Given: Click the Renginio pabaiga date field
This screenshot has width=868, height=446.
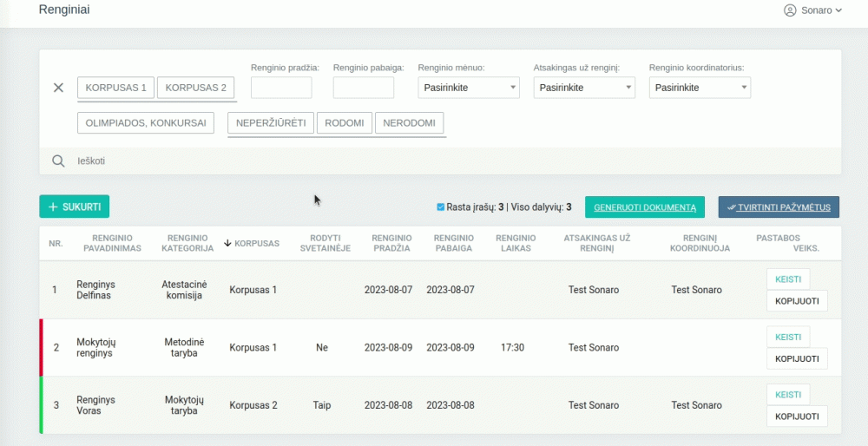Looking at the screenshot, I should pos(364,88).
